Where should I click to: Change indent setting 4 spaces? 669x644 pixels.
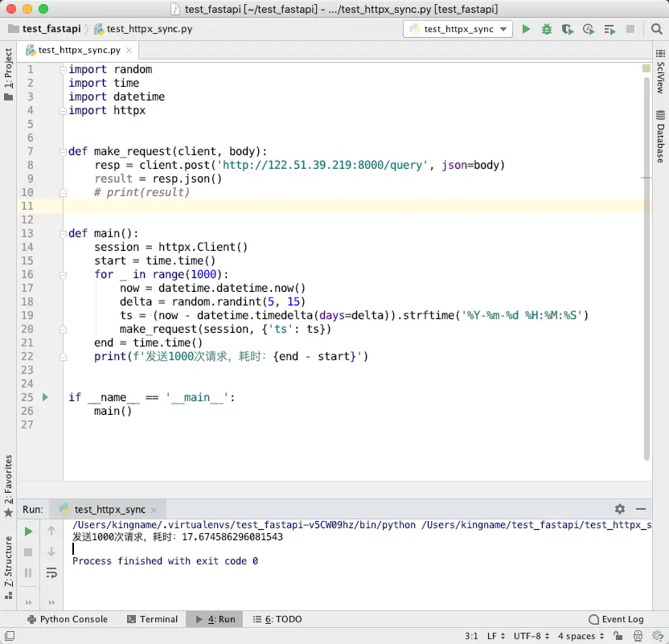[581, 636]
